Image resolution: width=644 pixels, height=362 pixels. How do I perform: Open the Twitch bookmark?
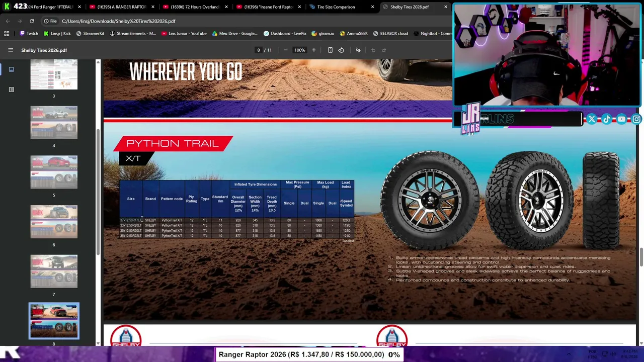[29, 34]
